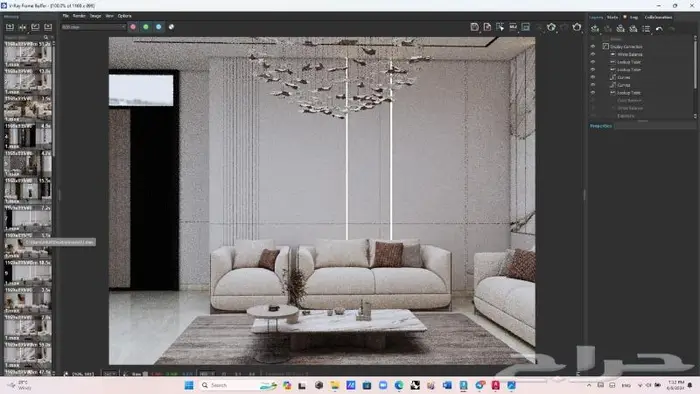Open the Render menu
This screenshot has width=700, height=394.
pyautogui.click(x=79, y=16)
